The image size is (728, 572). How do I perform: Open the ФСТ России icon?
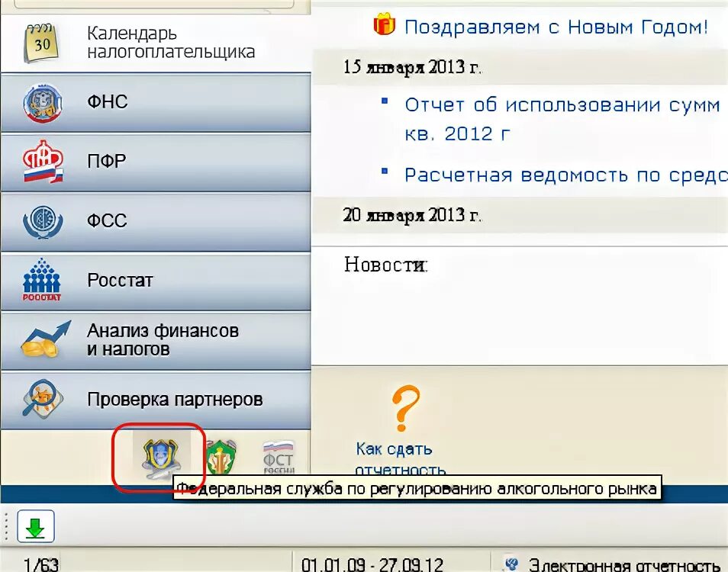tap(279, 458)
